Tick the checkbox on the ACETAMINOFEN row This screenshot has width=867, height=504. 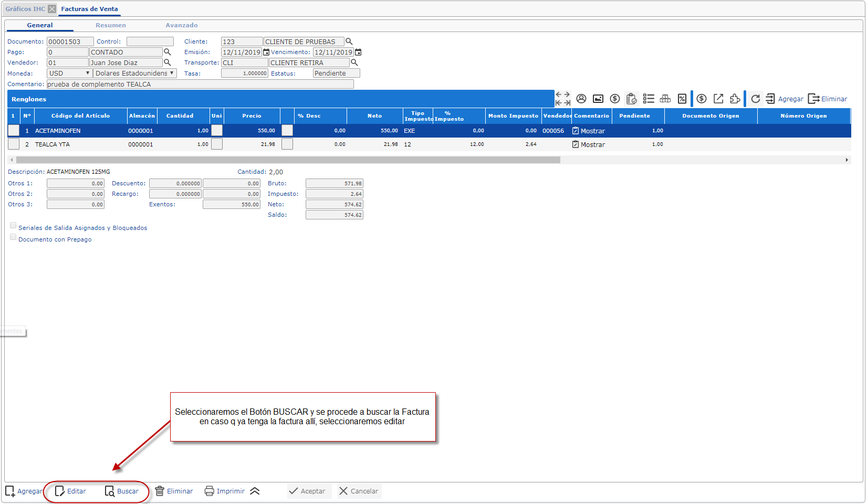click(x=14, y=131)
